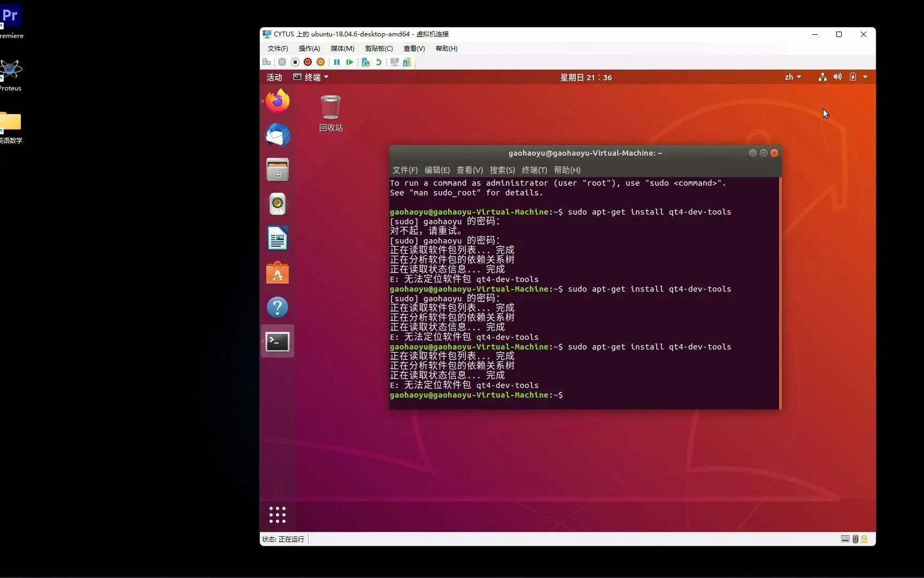
Task: Click the speaker icon in the top bar
Action: coord(837,77)
